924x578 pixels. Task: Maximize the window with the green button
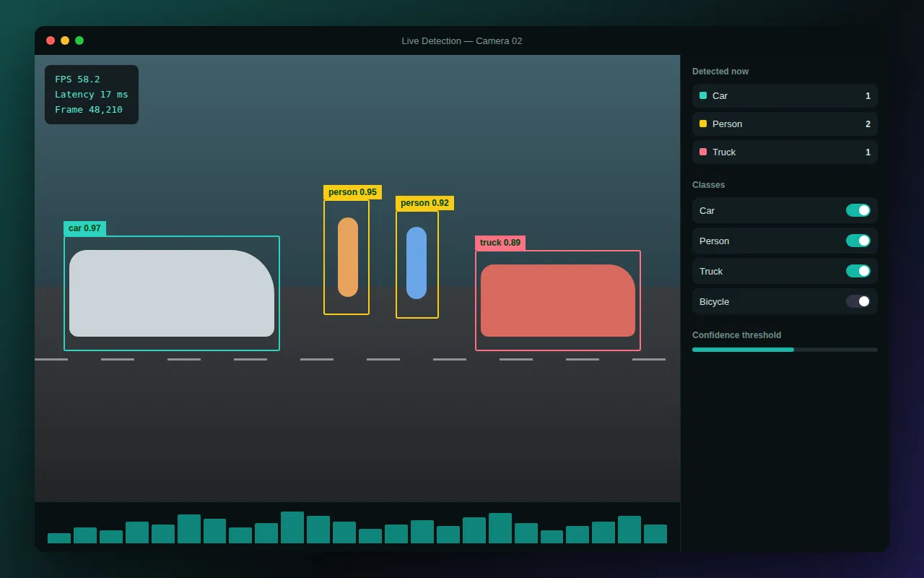(79, 40)
